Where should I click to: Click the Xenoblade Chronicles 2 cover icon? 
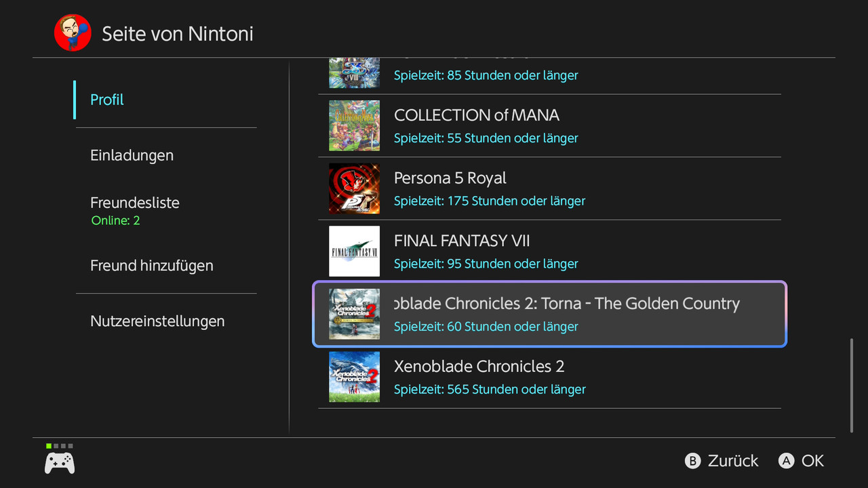tap(354, 377)
